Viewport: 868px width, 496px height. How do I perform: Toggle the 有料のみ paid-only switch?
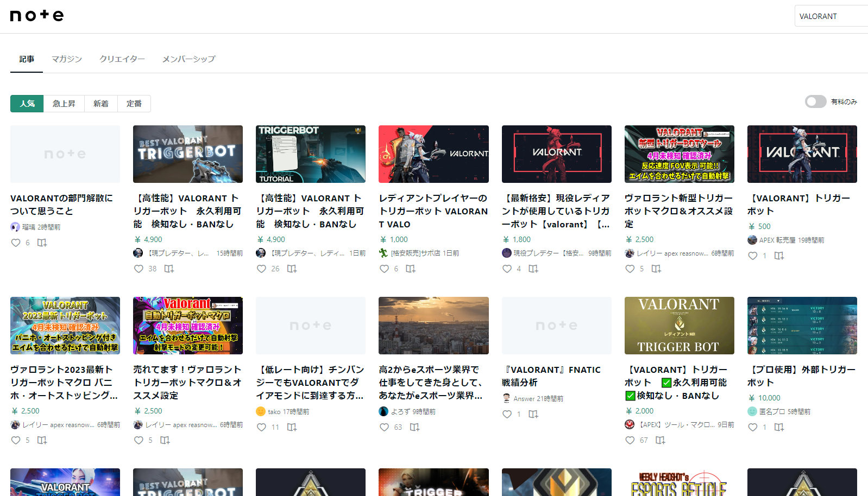click(815, 101)
